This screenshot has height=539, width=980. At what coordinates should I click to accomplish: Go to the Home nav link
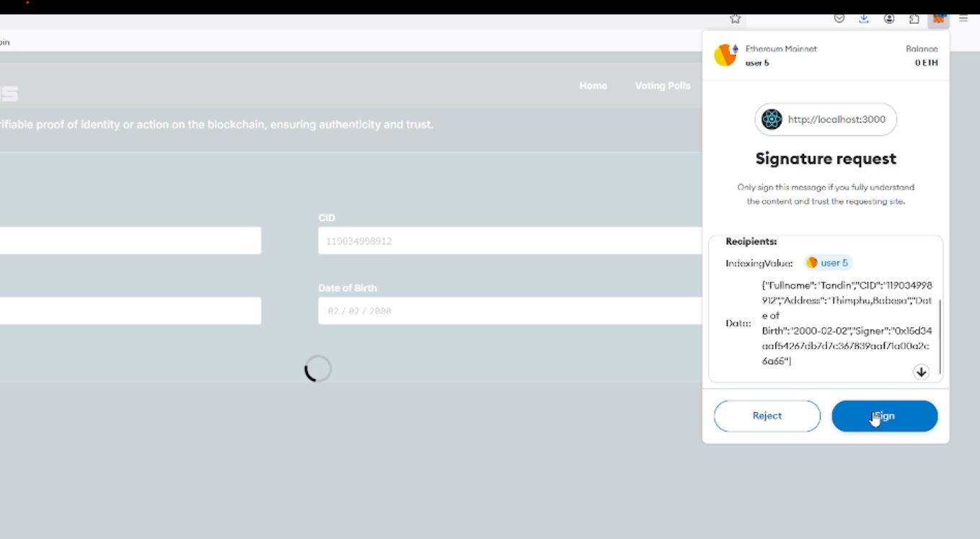point(593,86)
